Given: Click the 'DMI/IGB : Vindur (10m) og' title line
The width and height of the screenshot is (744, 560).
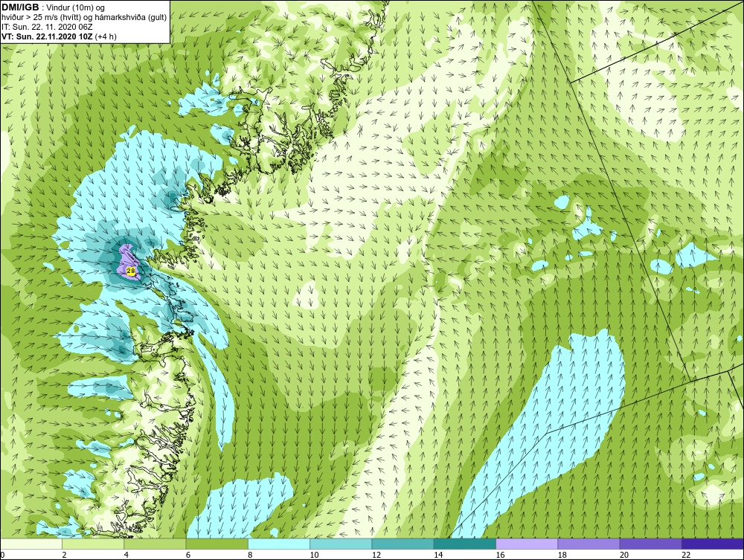Looking at the screenshot, I should tap(54, 7).
